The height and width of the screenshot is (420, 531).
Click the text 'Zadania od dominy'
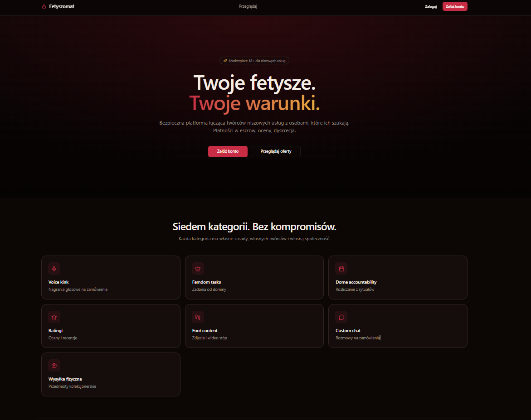tap(209, 290)
